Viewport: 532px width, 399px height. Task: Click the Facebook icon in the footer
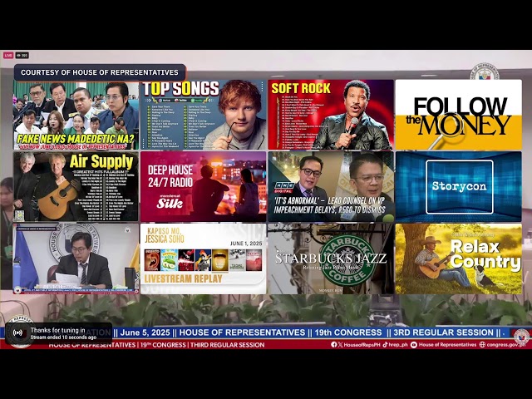pos(334,345)
